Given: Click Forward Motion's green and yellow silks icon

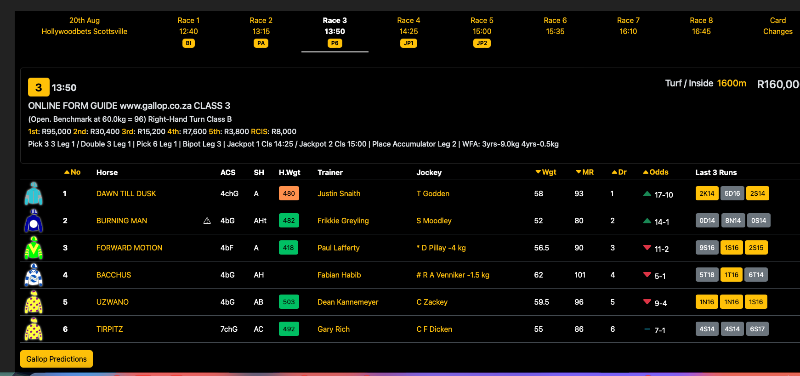Looking at the screenshot, I should pyautogui.click(x=34, y=248).
